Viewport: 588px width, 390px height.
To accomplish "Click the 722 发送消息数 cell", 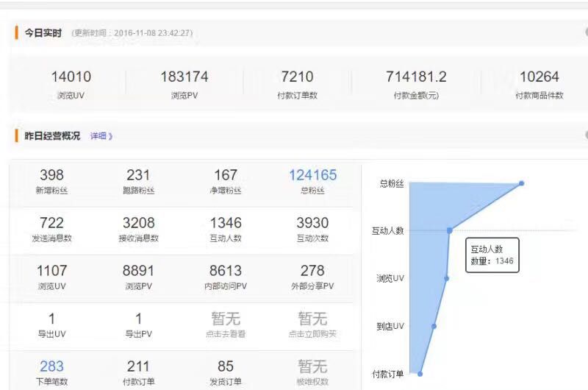I will pyautogui.click(x=51, y=229).
